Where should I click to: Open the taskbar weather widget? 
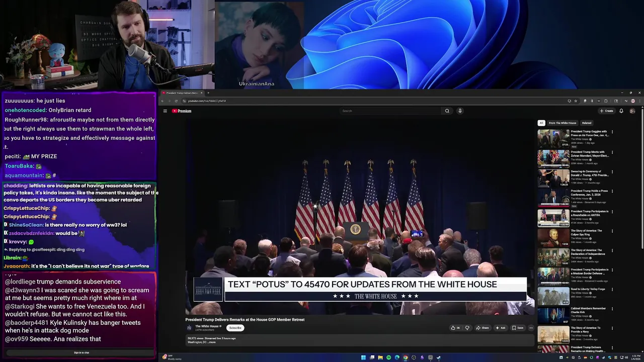tap(171, 357)
